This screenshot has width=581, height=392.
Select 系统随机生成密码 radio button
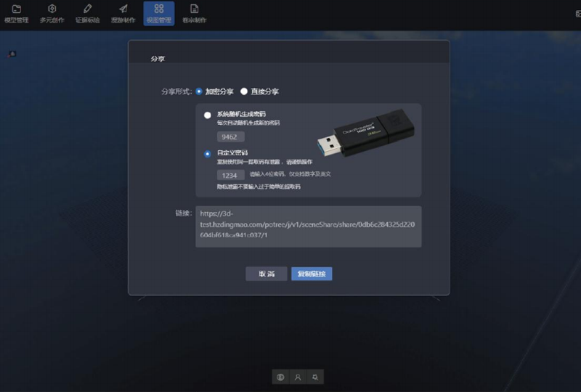[208, 115]
